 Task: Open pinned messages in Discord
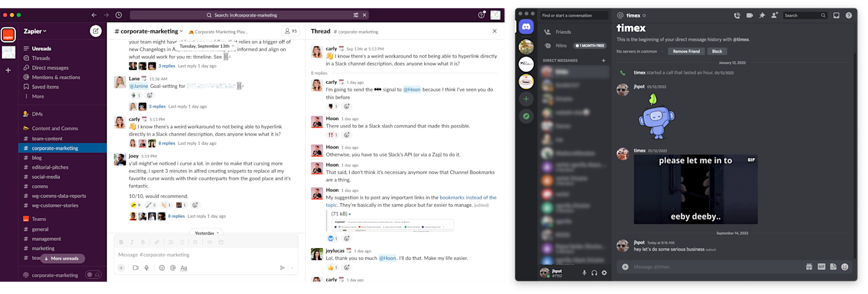(762, 15)
